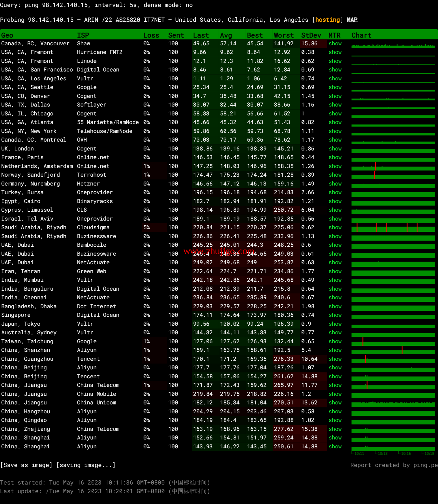Show MTR for Atlanta RamNode row
The width and height of the screenshot is (438, 504).
coord(335,122)
